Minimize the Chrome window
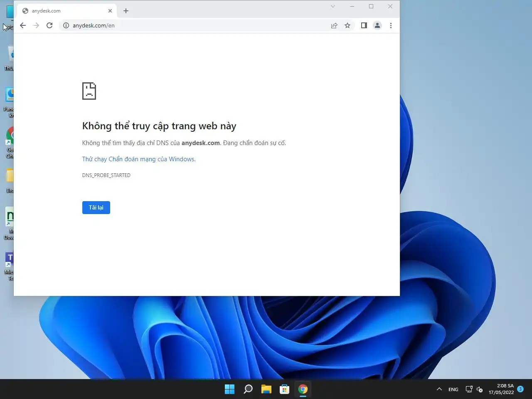This screenshot has width=532, height=399. coord(352,6)
